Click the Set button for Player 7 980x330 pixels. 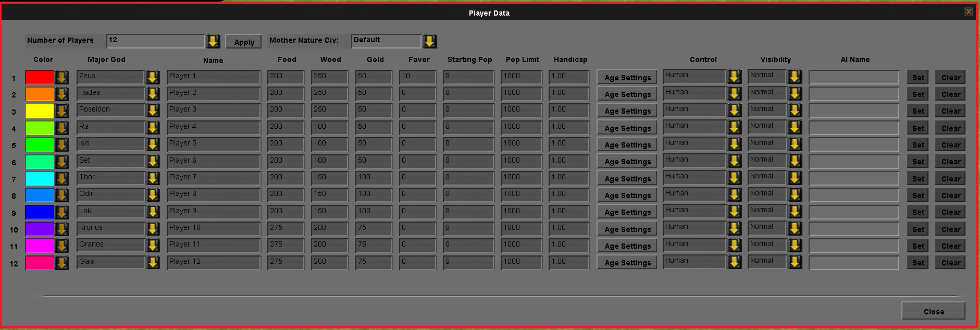point(918,179)
